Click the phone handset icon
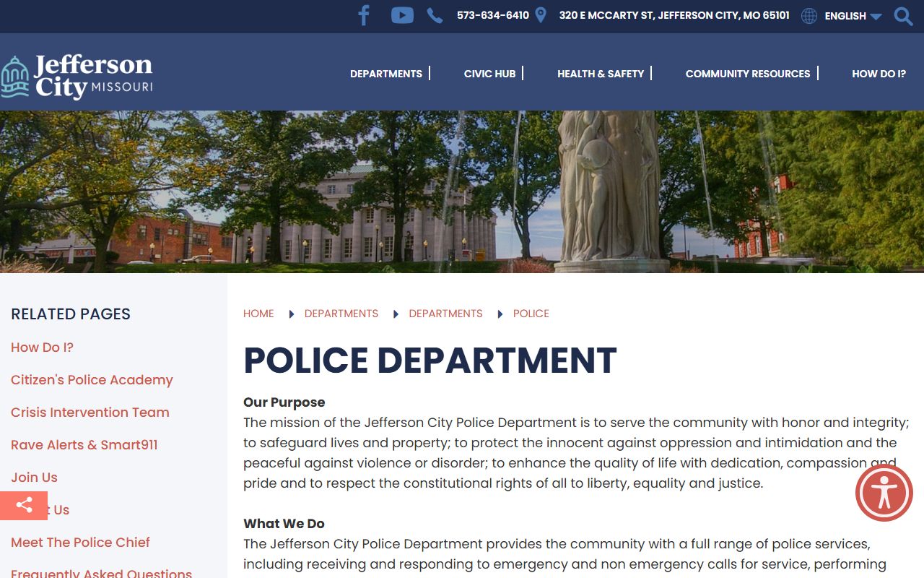This screenshot has width=924, height=578. point(435,15)
